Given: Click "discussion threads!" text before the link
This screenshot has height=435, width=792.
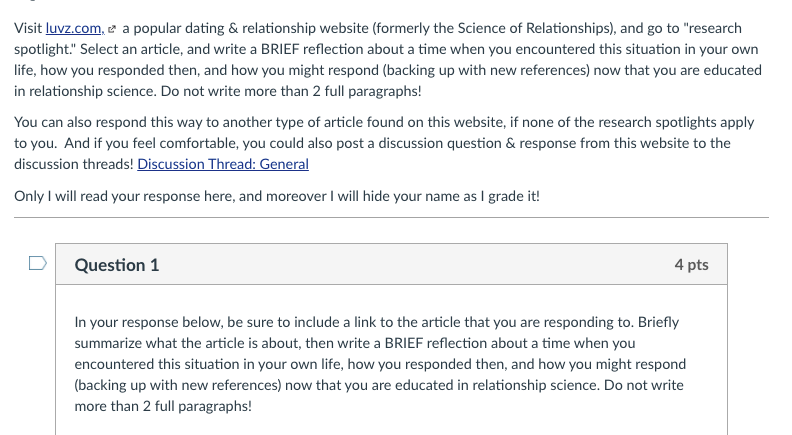Looking at the screenshot, I should [74, 164].
